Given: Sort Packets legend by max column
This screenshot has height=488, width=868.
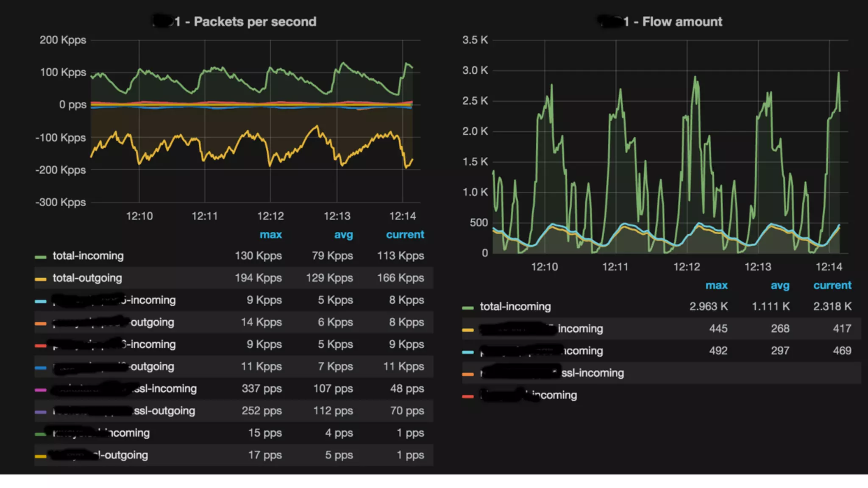Looking at the screenshot, I should point(270,235).
